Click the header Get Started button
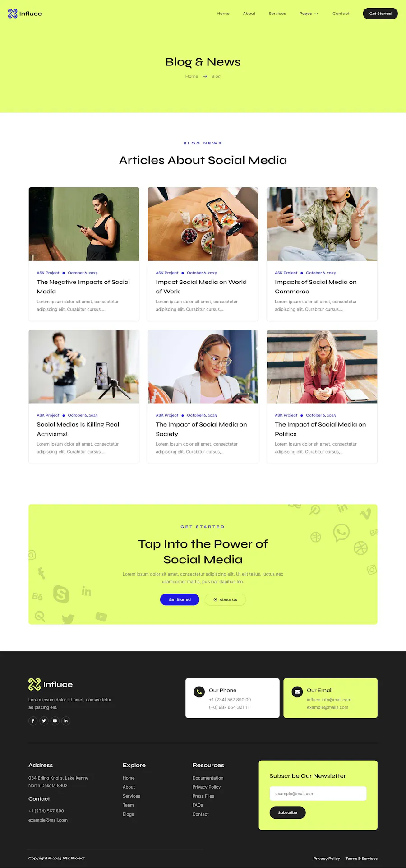 tap(380, 14)
